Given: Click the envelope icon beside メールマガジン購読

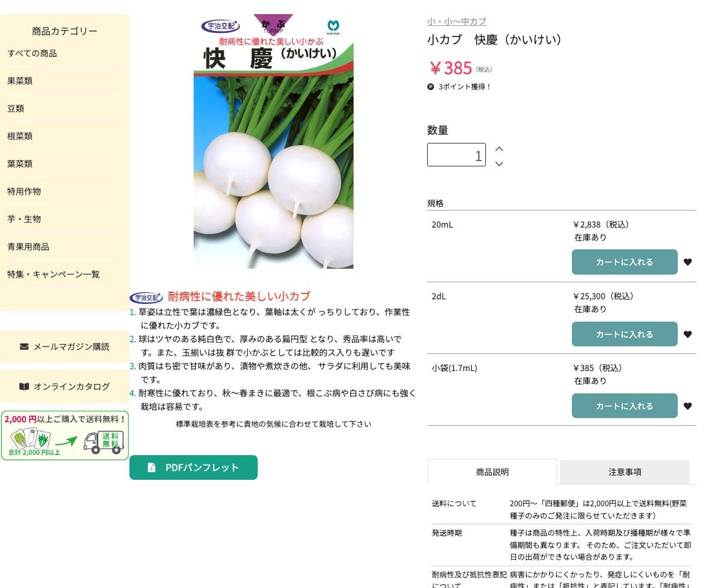Looking at the screenshot, I should [x=24, y=346].
